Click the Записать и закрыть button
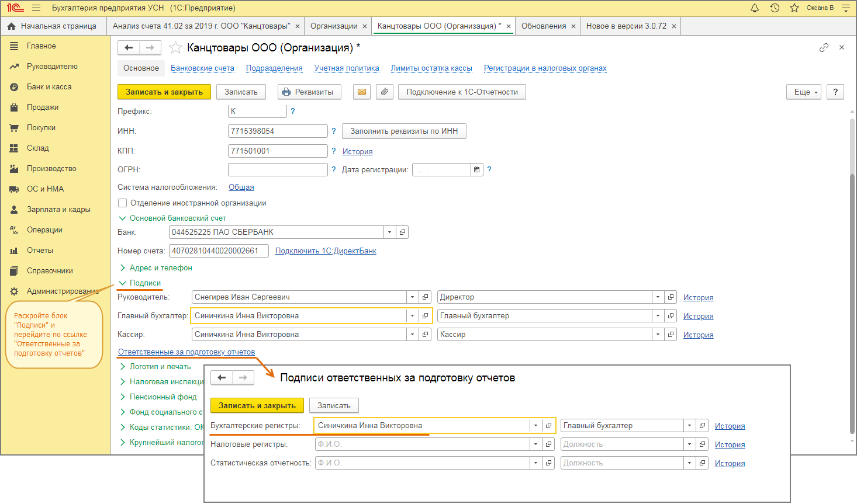857x504 pixels. tap(164, 92)
